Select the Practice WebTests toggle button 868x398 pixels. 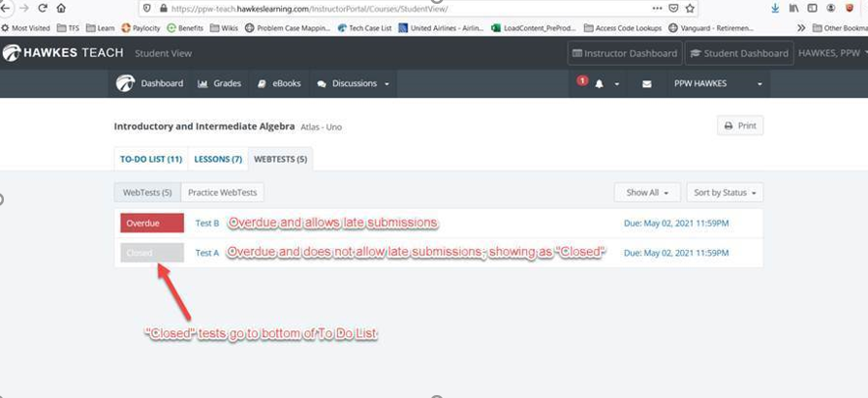(223, 193)
